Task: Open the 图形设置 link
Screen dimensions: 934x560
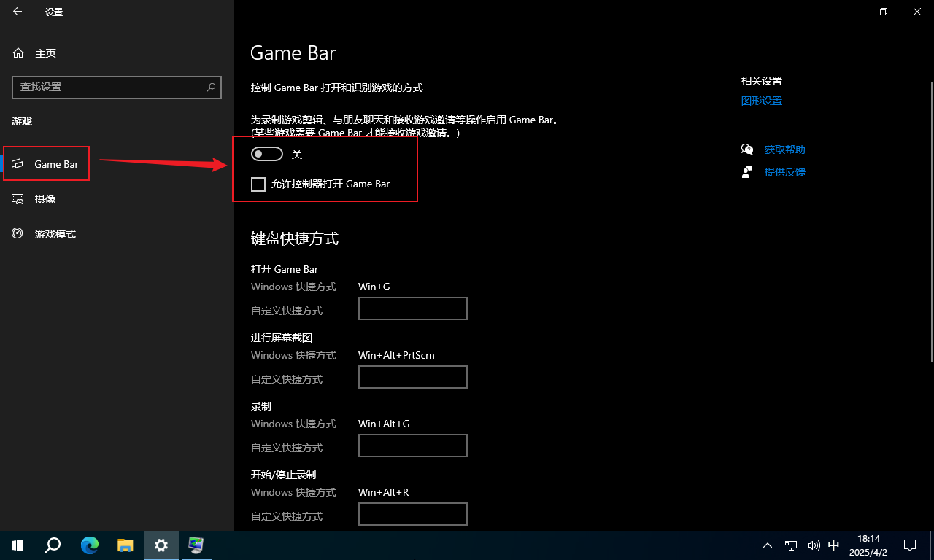Action: pyautogui.click(x=761, y=101)
